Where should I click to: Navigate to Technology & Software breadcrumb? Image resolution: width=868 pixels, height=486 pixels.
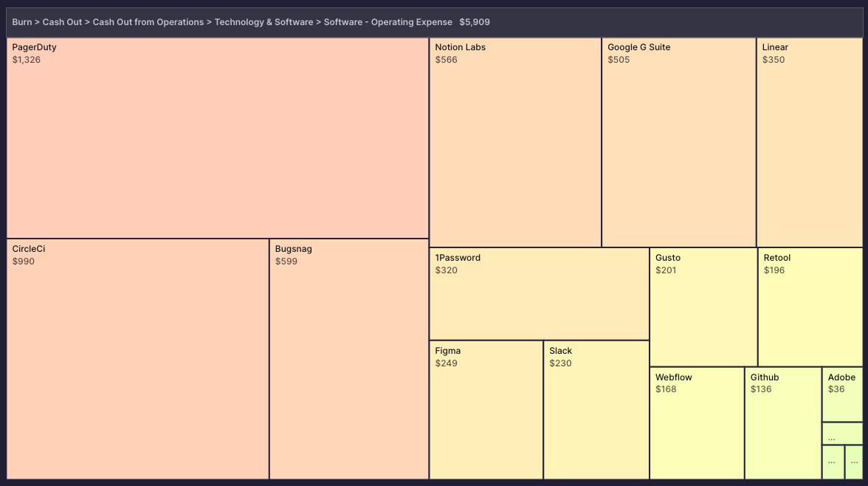tap(263, 22)
